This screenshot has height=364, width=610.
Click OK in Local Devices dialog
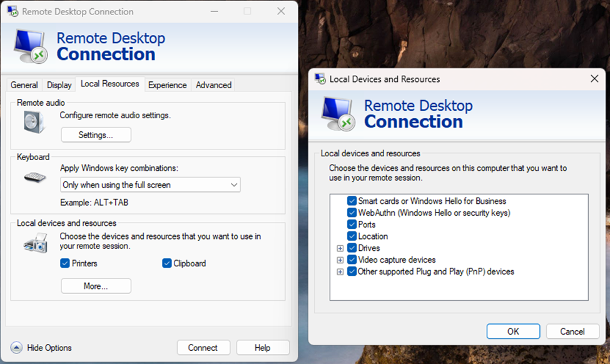[513, 331]
